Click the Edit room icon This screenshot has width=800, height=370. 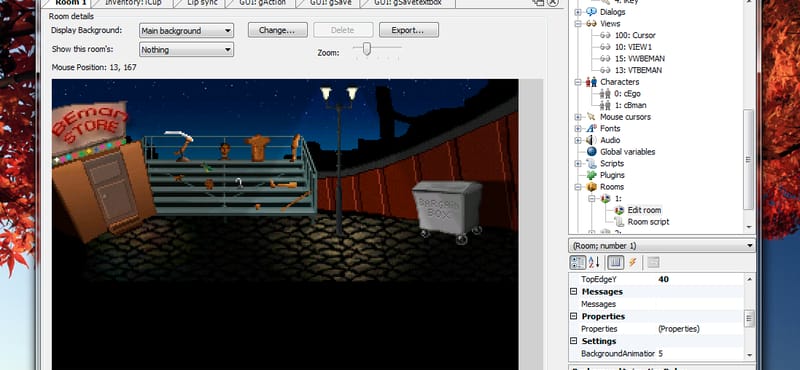(619, 210)
